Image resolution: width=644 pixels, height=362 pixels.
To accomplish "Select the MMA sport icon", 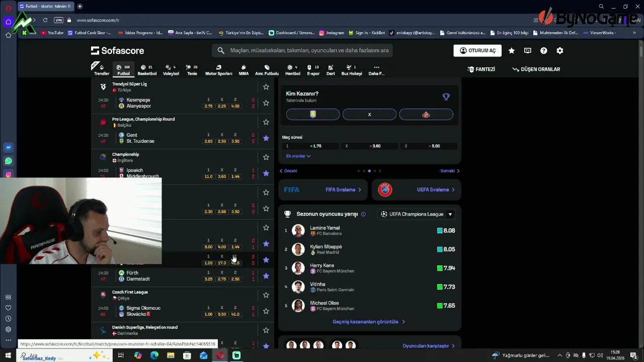I will (244, 70).
